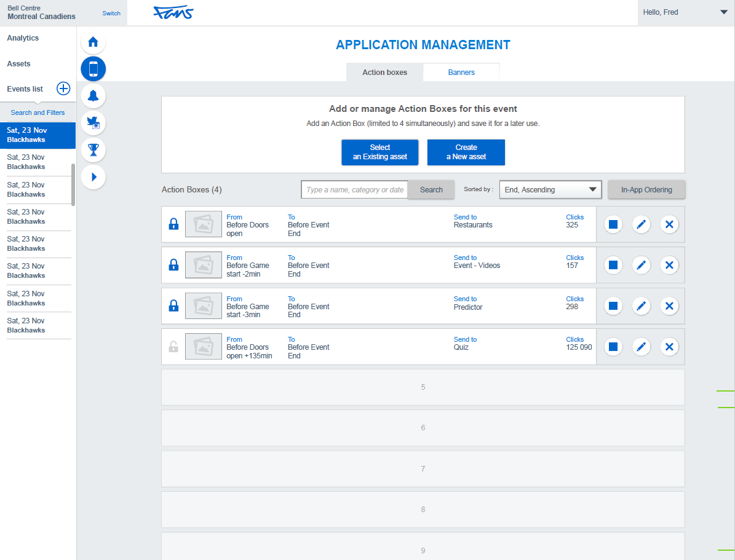Open In-App Ordering
The height and width of the screenshot is (560, 735).
(646, 190)
